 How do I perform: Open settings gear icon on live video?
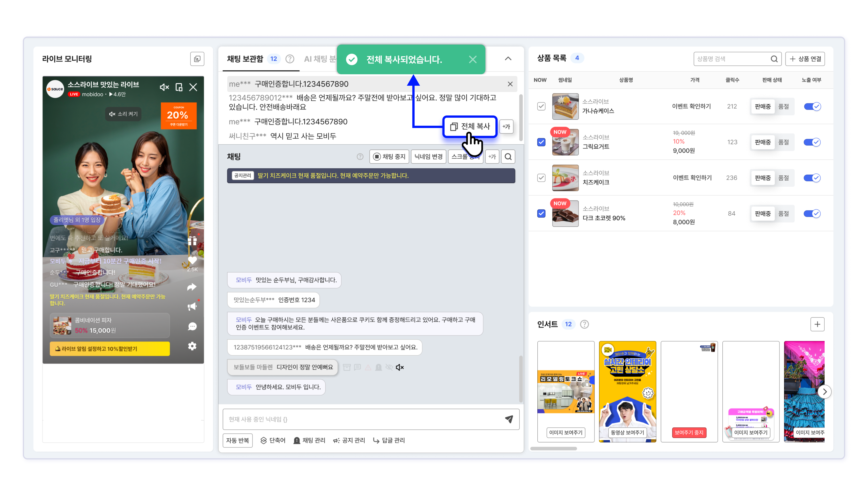[x=192, y=346]
